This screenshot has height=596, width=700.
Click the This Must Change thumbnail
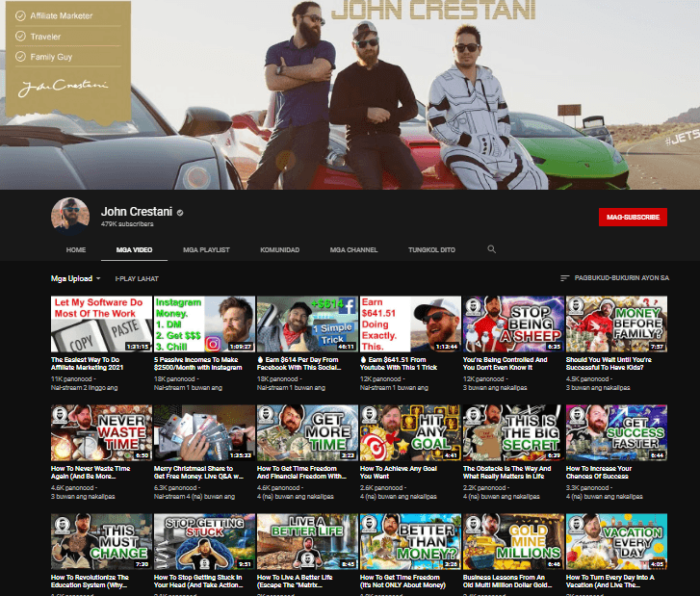coord(101,541)
